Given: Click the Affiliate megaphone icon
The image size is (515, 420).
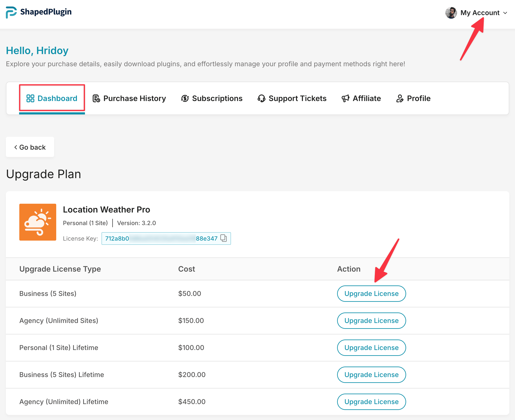Looking at the screenshot, I should coord(346,99).
